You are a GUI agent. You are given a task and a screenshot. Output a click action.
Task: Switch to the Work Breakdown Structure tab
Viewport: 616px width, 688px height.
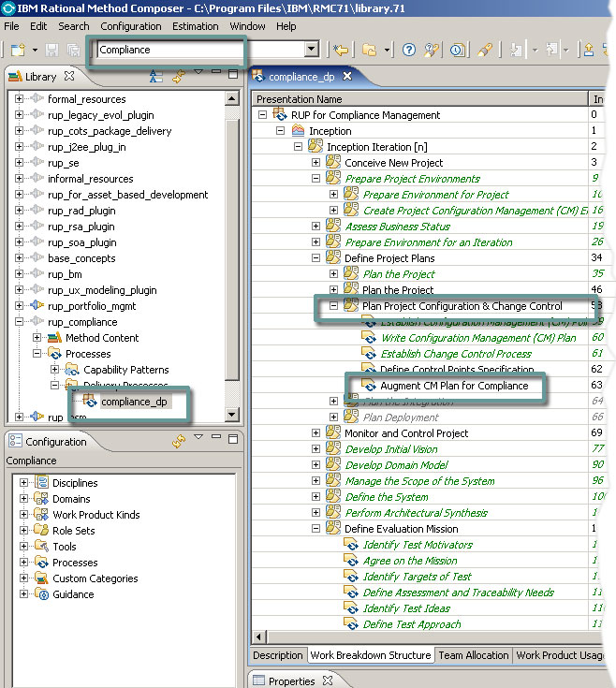tap(371, 655)
